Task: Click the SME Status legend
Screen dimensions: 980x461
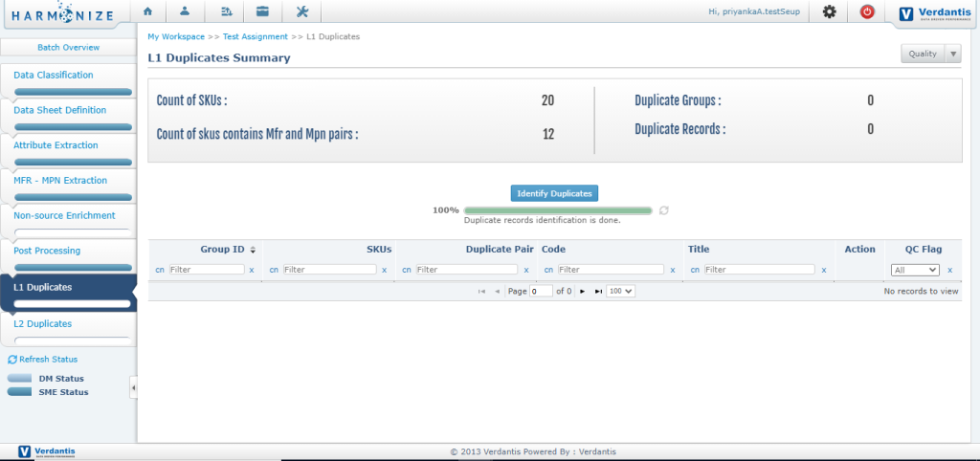Action: 48,392
